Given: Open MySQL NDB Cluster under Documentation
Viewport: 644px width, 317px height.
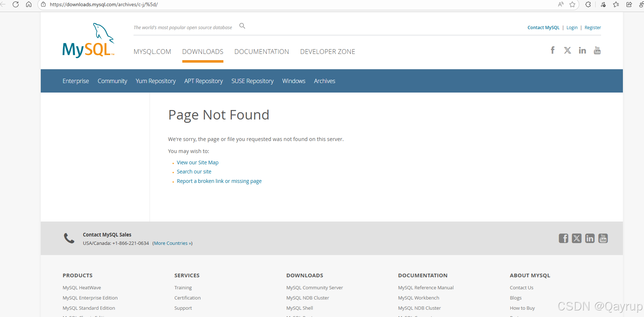Looking at the screenshot, I should 420,308.
